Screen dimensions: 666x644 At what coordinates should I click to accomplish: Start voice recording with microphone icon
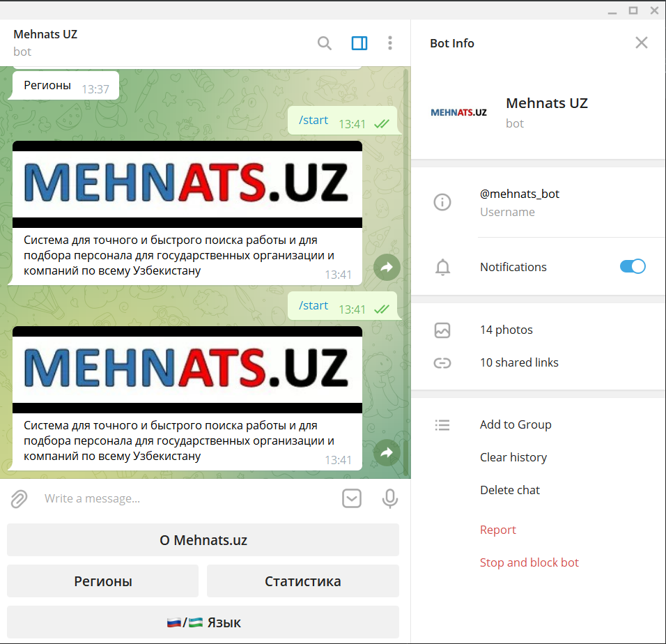tap(390, 498)
